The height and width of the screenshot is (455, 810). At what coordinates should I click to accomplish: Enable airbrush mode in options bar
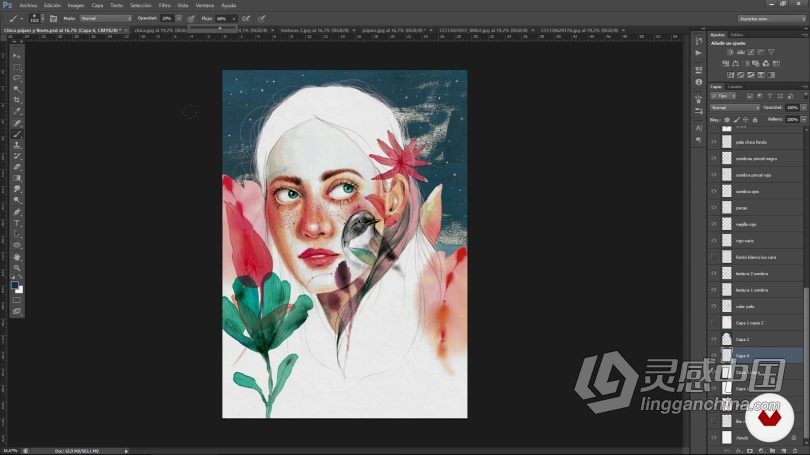(x=246, y=19)
